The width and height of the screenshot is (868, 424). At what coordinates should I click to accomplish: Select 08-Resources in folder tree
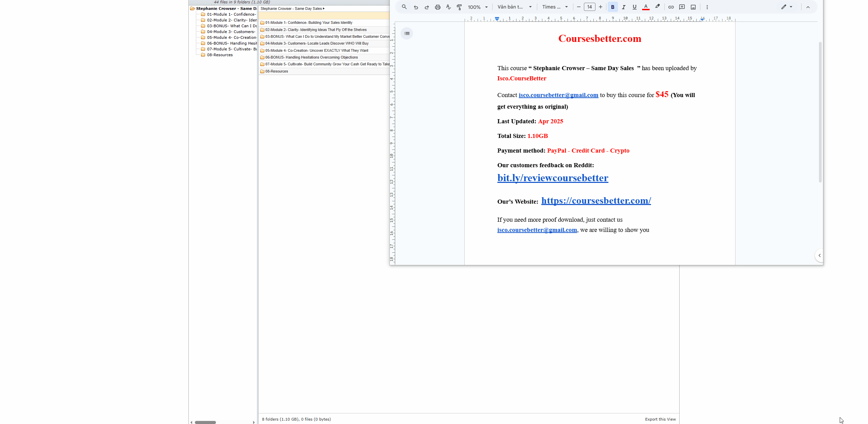point(220,55)
